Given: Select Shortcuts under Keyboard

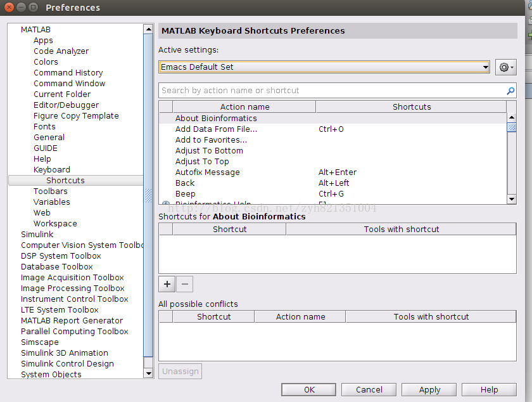Looking at the screenshot, I should [x=75, y=181].
